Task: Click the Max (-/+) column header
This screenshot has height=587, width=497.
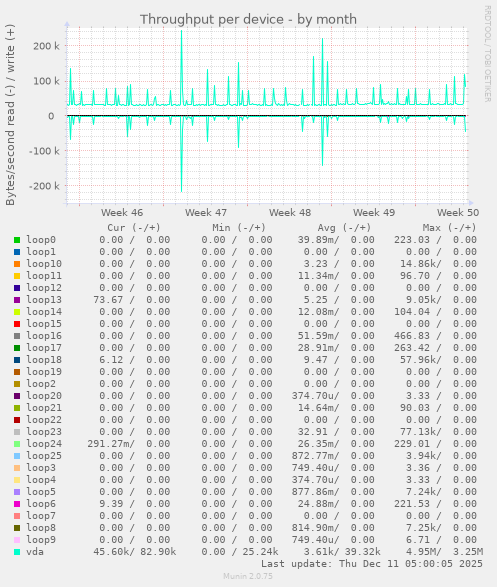Action: pyautogui.click(x=449, y=228)
